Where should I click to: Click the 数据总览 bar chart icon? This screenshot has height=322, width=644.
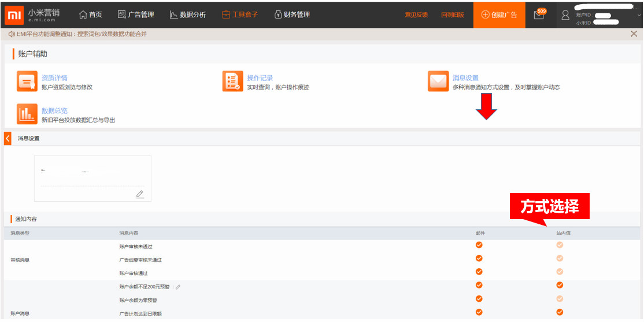tap(27, 114)
